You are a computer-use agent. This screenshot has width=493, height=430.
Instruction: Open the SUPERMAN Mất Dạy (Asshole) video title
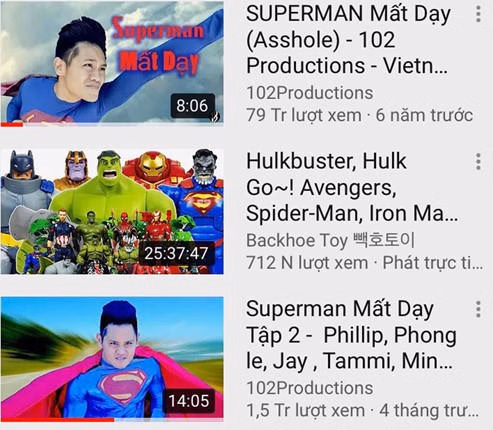348,39
